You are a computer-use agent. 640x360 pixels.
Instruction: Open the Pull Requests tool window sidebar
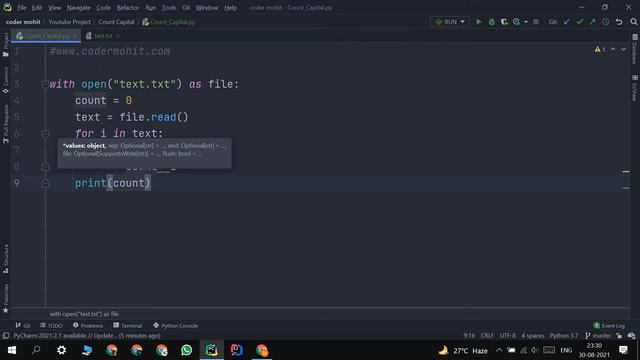point(5,124)
